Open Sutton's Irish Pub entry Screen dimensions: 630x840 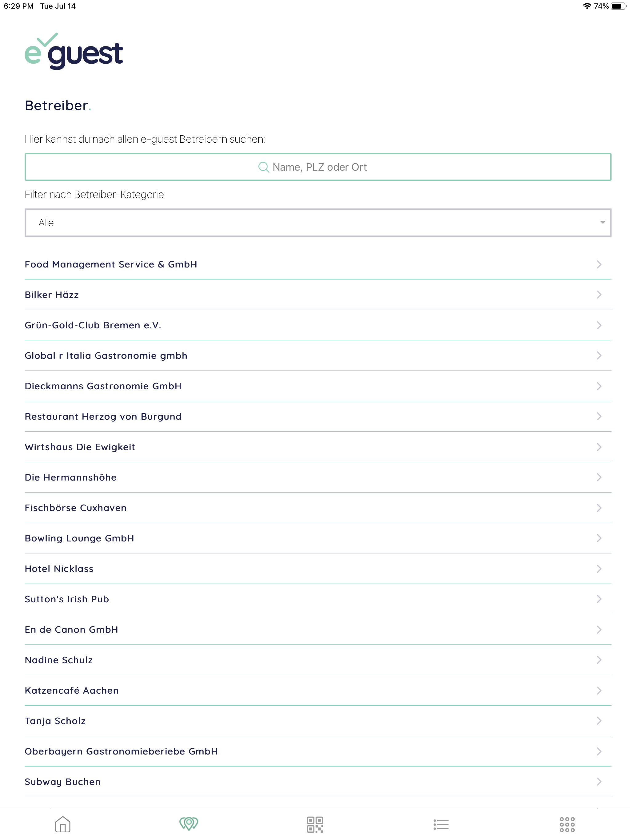point(67,599)
